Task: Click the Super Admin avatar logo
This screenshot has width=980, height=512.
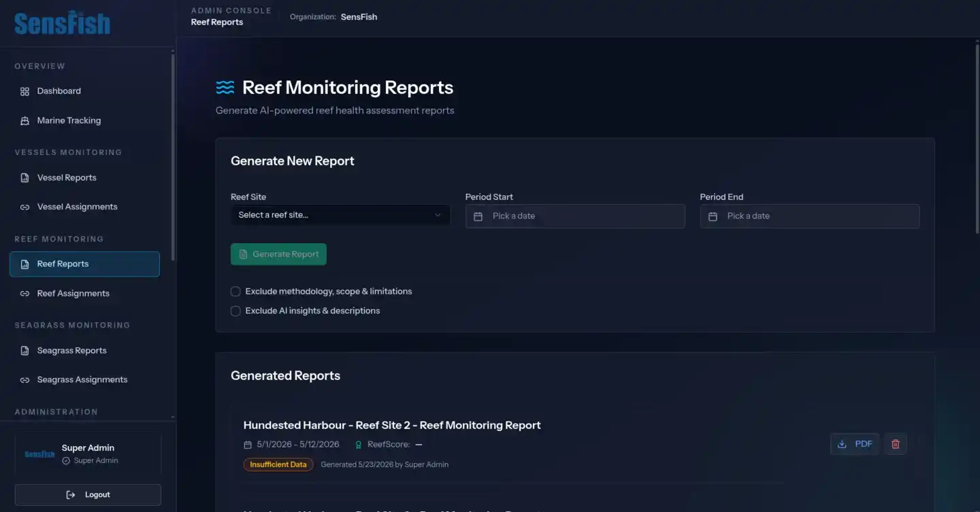Action: 39,454
